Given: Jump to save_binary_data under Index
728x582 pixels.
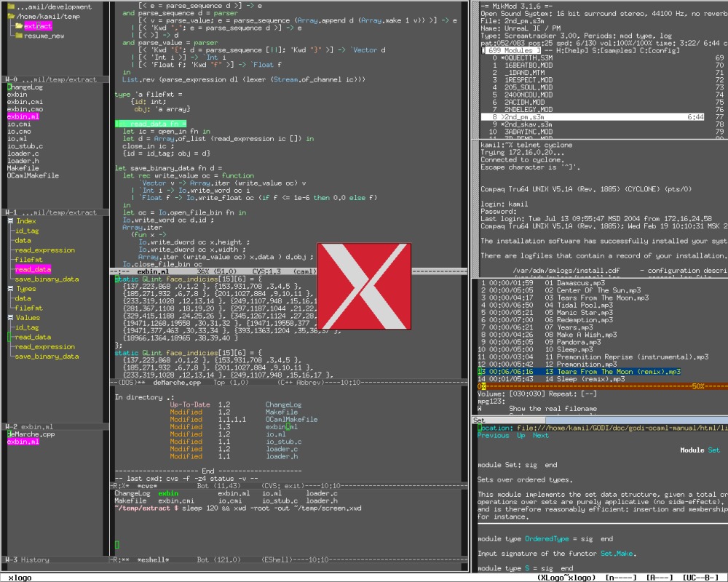Looking at the screenshot, I should (47, 279).
